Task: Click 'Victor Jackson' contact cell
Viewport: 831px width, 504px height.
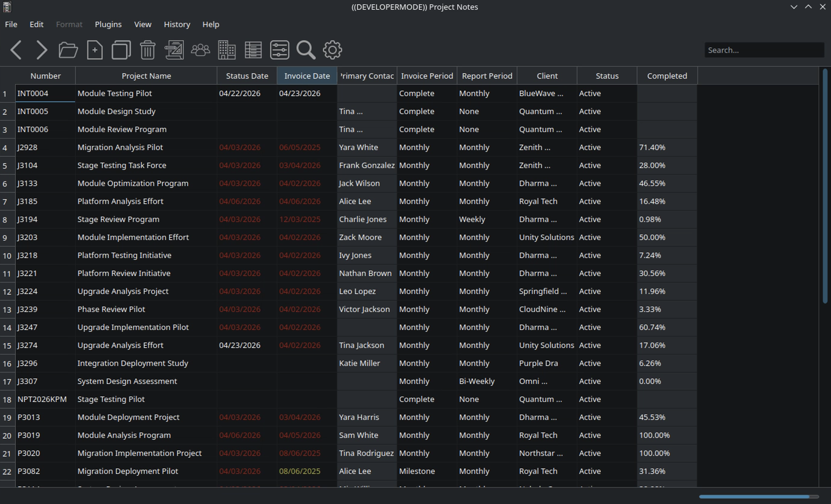Action: [x=367, y=309]
